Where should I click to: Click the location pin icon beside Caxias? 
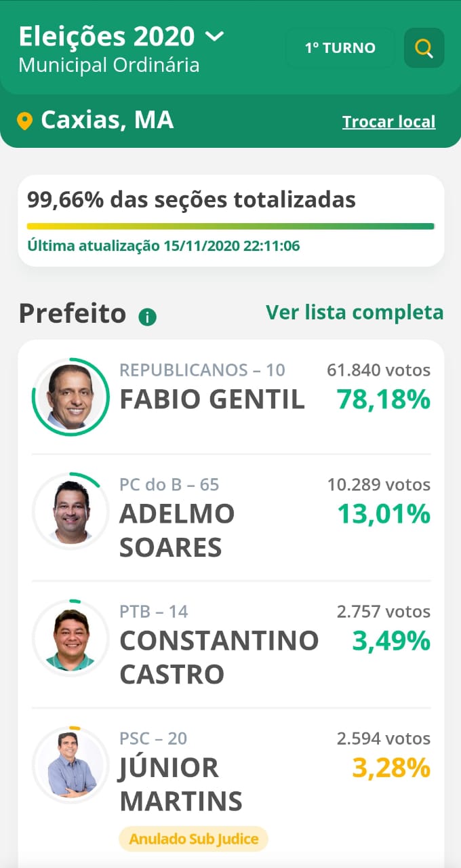pyautogui.click(x=24, y=121)
